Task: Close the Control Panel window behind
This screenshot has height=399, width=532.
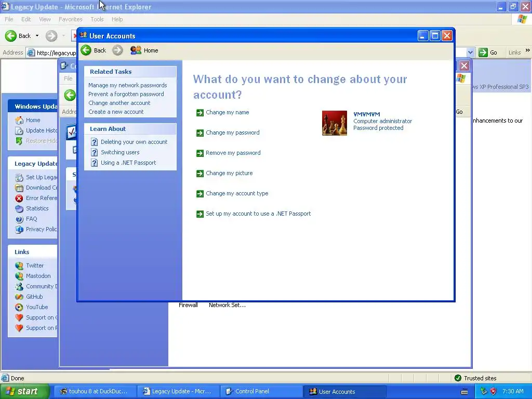Action: 464,66
